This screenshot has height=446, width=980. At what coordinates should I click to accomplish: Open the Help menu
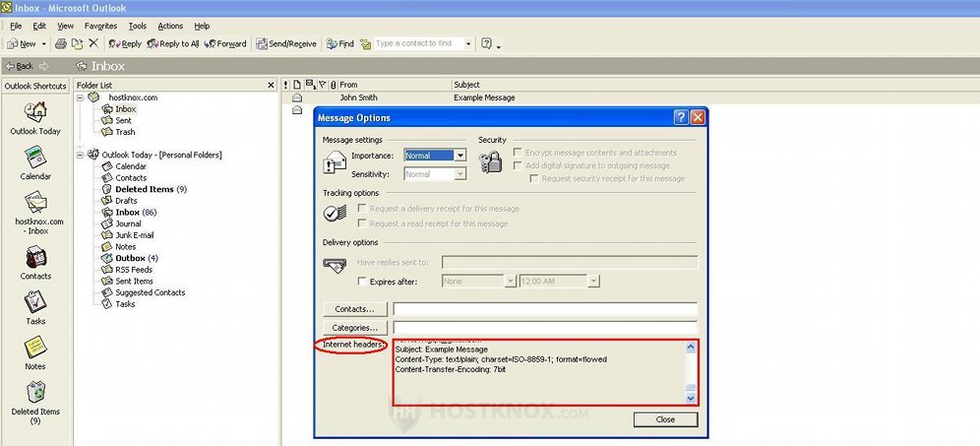click(x=202, y=27)
